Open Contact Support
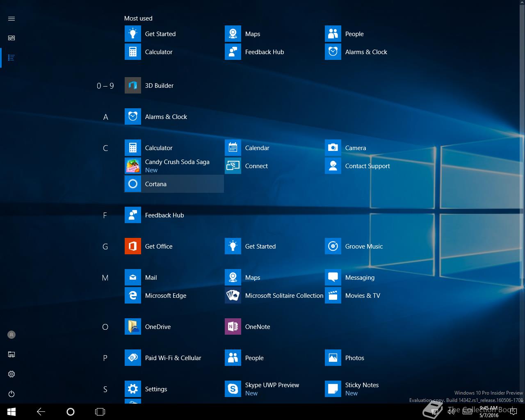Screen dimensions: 525x420 [374, 166]
